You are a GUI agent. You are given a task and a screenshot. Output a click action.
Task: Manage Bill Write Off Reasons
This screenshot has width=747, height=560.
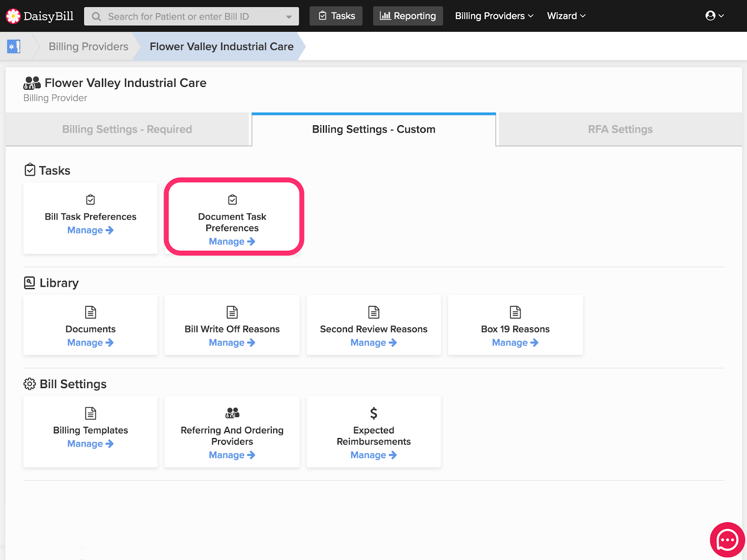click(x=232, y=343)
